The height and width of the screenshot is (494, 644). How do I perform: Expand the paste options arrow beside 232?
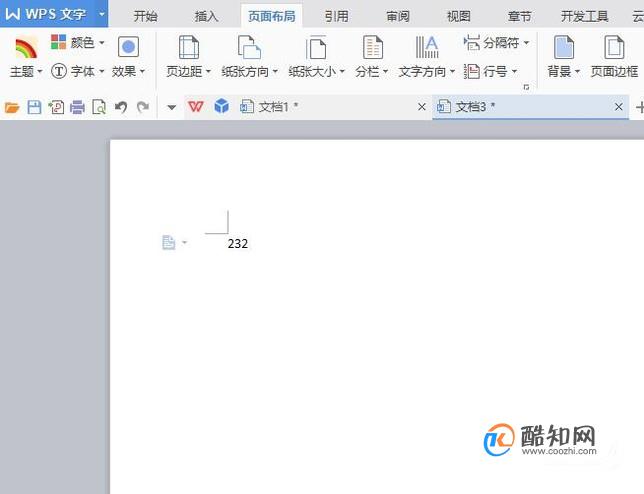[x=184, y=242]
